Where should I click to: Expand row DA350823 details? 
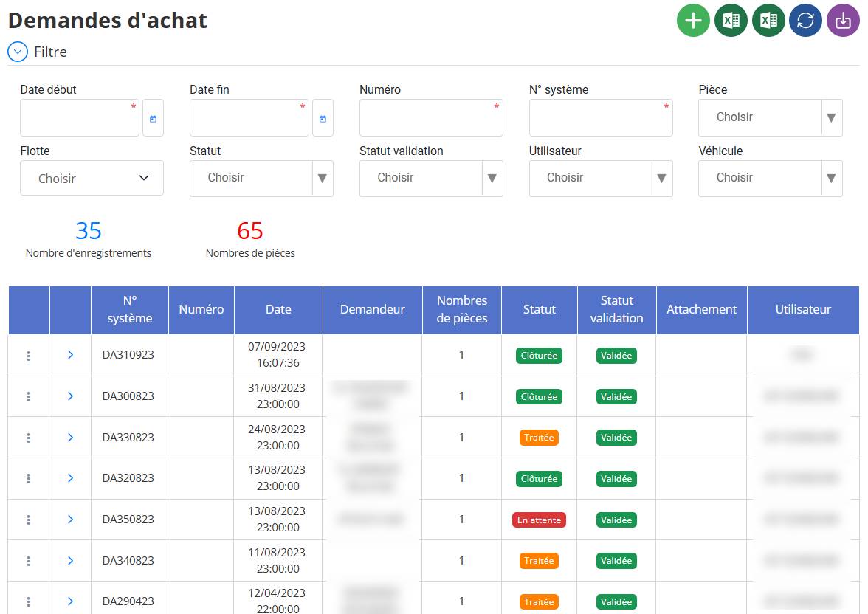click(70, 520)
